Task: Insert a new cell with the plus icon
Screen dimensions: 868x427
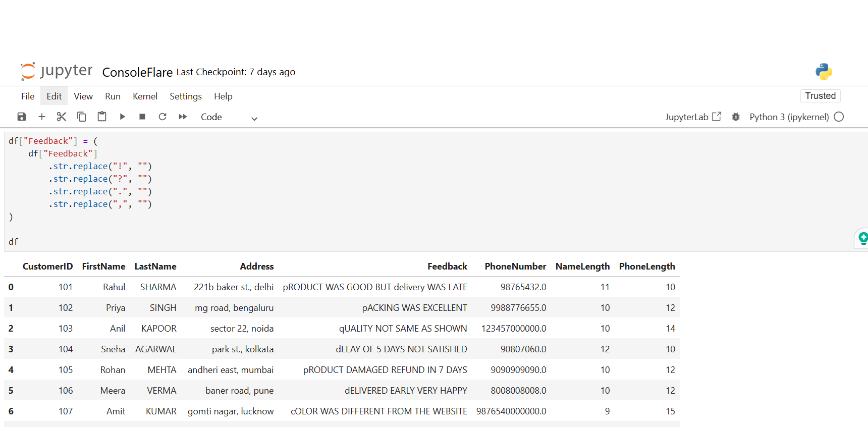Action: point(42,117)
